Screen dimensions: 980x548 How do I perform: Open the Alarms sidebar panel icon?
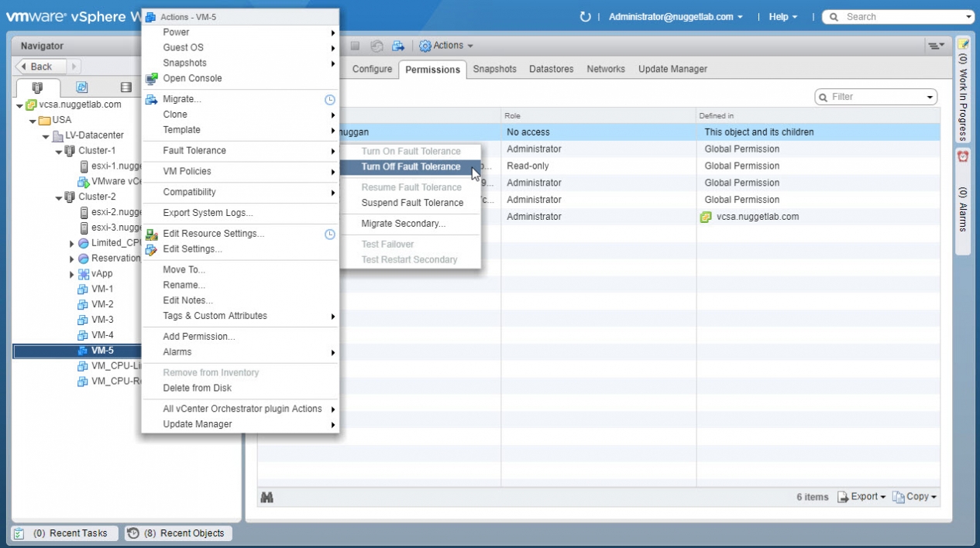963,156
